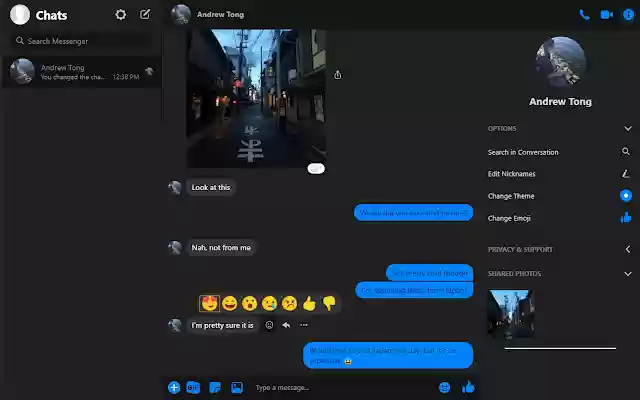React with angry emoji
This screenshot has height=400, width=640.
pos(289,304)
